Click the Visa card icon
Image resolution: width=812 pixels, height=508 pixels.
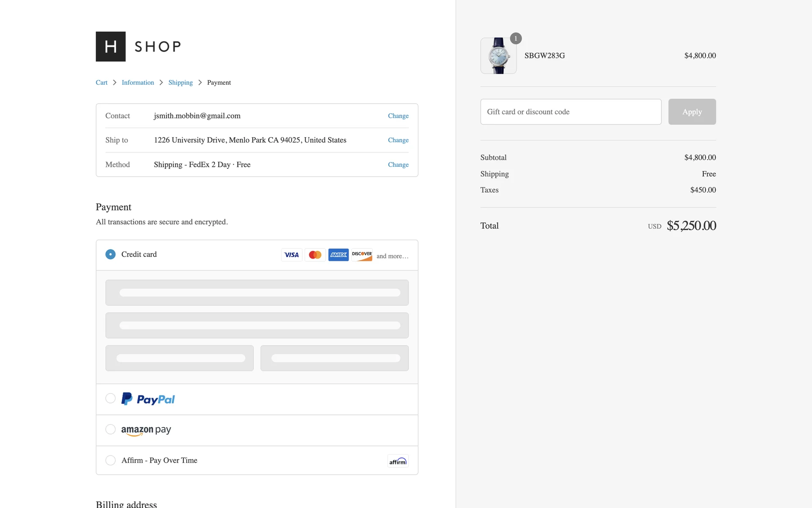coord(291,255)
